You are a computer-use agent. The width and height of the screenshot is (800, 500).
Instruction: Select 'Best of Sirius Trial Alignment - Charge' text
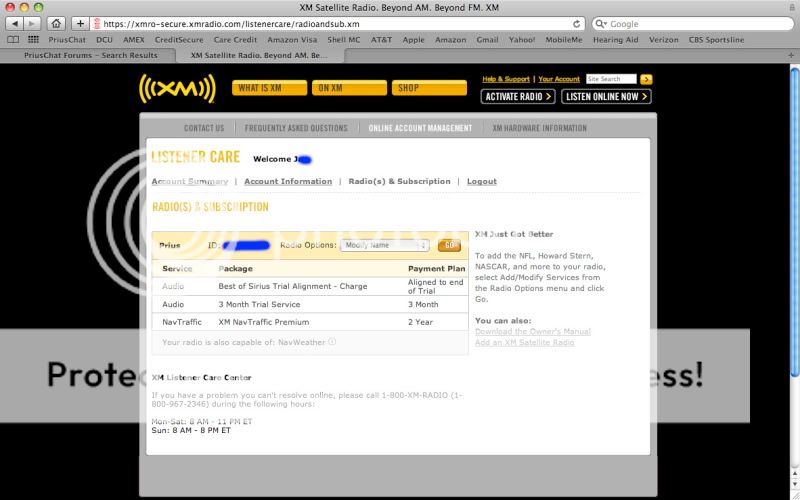293,286
